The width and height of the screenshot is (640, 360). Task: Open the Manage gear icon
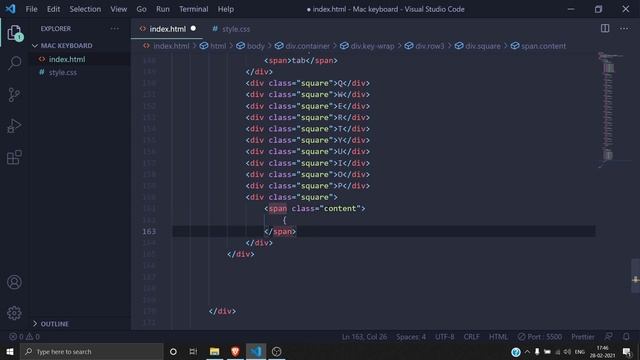pyautogui.click(x=14, y=313)
